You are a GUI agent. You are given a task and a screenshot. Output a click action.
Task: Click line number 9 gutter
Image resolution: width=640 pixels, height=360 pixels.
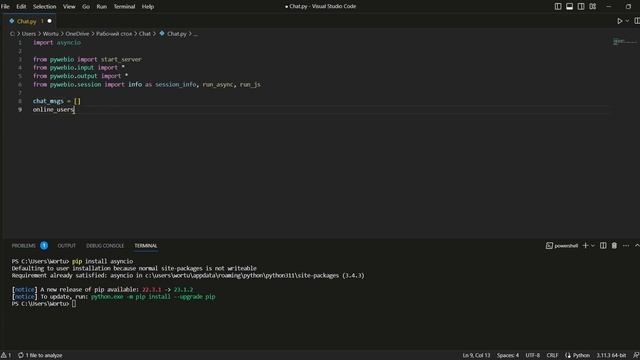click(x=20, y=110)
